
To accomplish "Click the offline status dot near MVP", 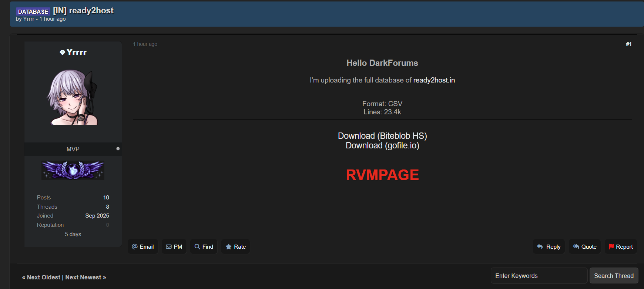I will (118, 149).
